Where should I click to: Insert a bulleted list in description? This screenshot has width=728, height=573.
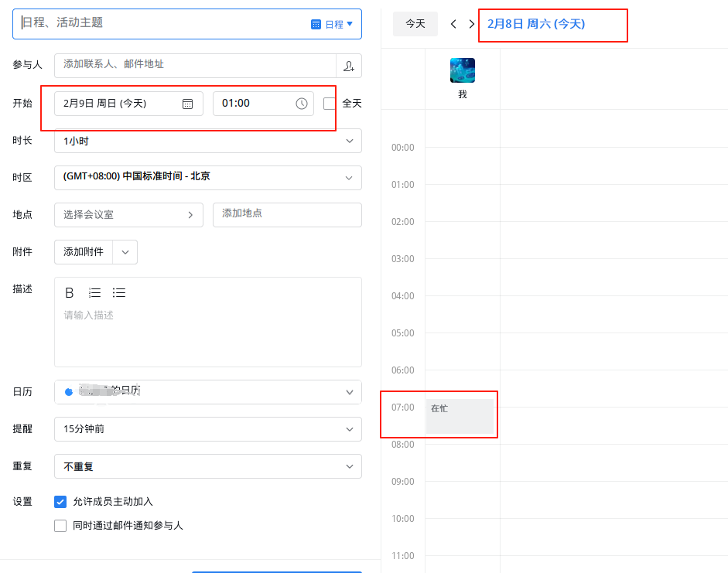(x=119, y=293)
